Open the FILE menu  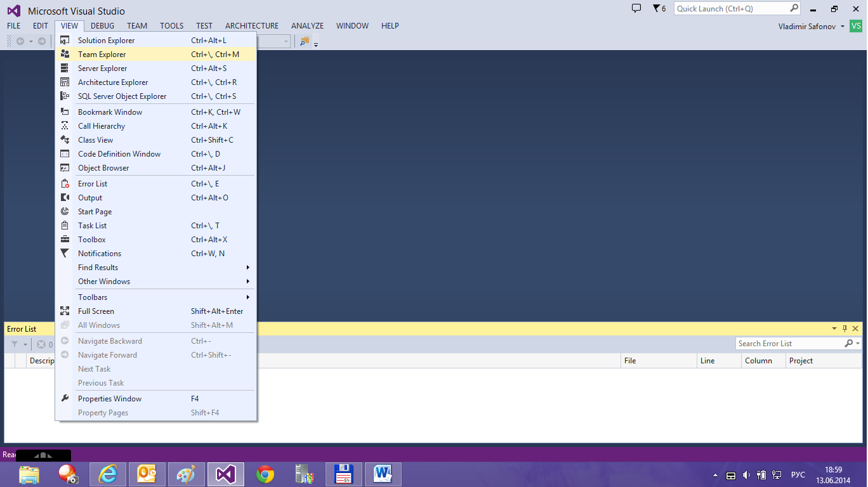(x=13, y=26)
